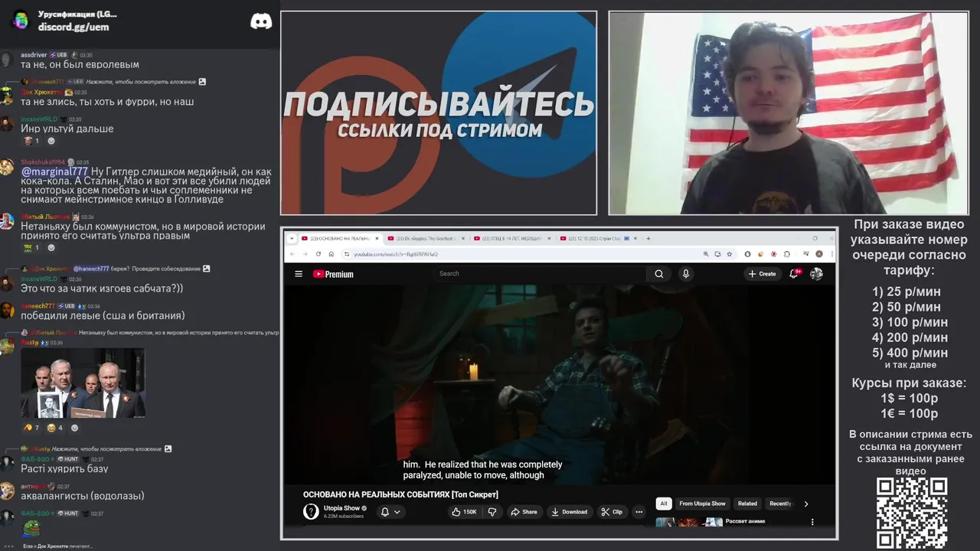Viewport: 980px width, 551px height.
Task: Click the browser home icon
Action: (x=331, y=254)
